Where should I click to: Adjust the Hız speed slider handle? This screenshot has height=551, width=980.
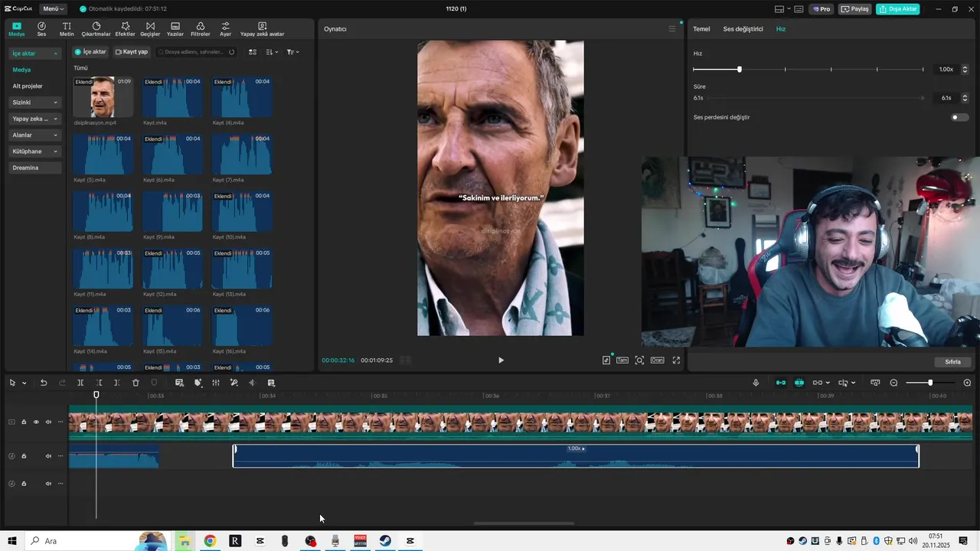pyautogui.click(x=739, y=70)
